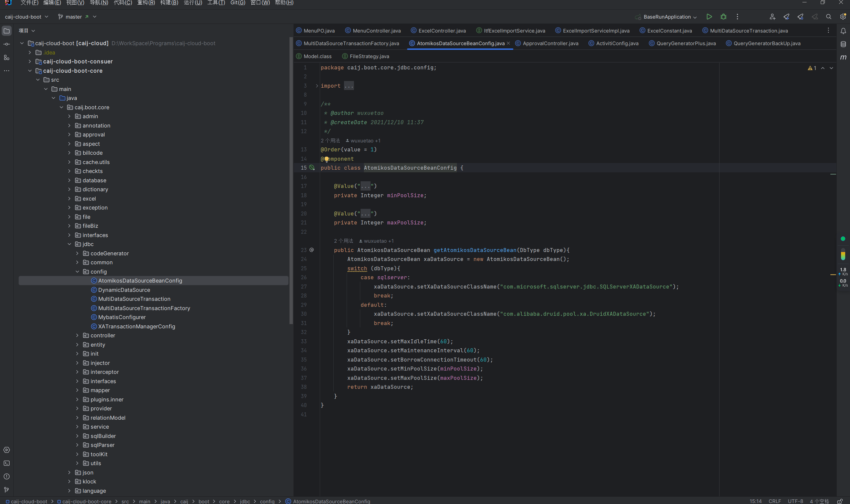Viewport: 850px width, 504px height.
Task: Open the Project tool window icon
Action: pyautogui.click(x=6, y=31)
